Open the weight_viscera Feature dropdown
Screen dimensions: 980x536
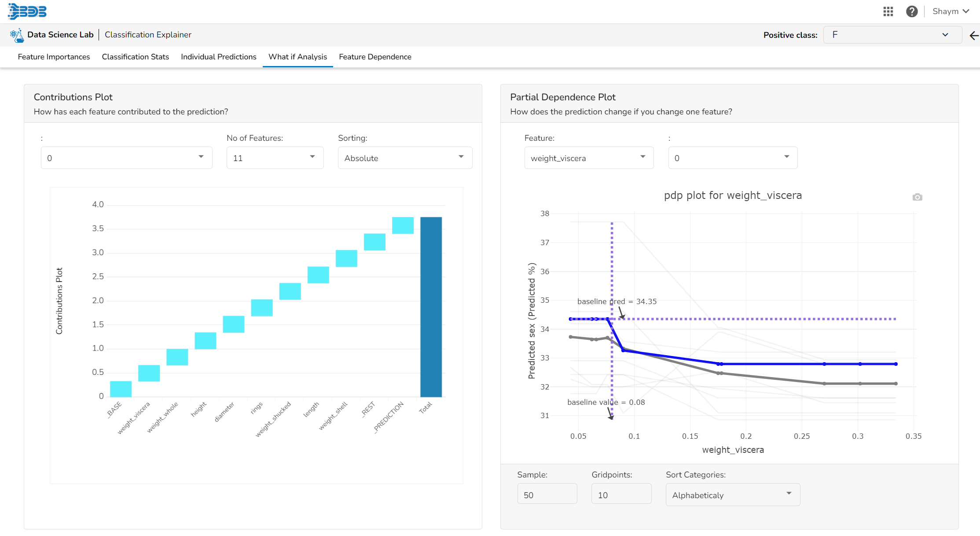[x=588, y=158]
